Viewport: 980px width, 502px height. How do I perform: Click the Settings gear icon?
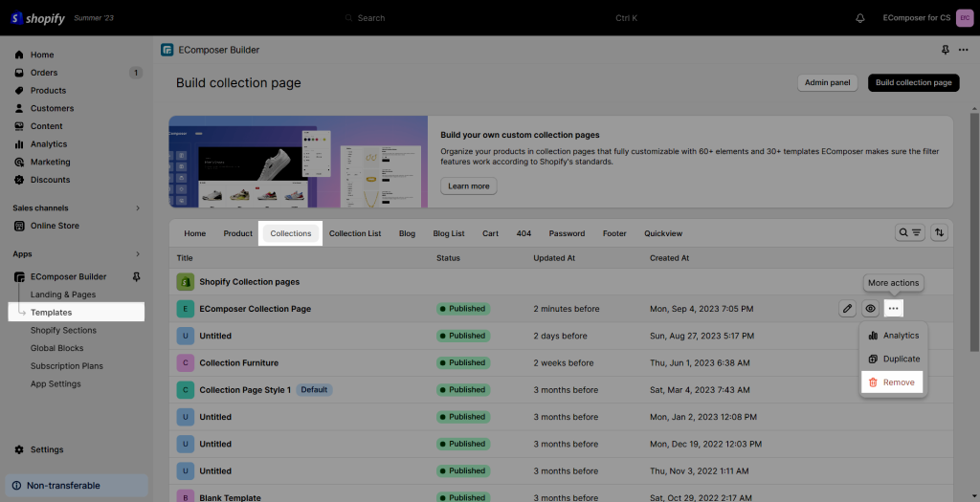point(19,449)
